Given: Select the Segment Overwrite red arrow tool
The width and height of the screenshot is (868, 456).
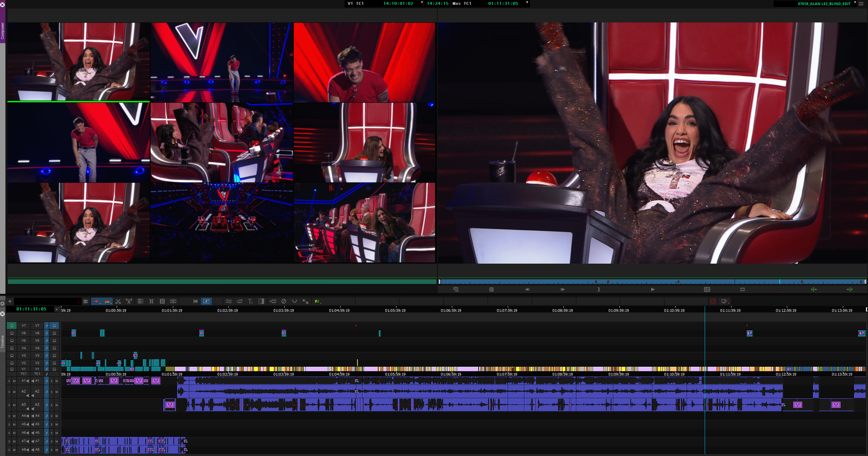Looking at the screenshot, I should pyautogui.click(x=96, y=301).
